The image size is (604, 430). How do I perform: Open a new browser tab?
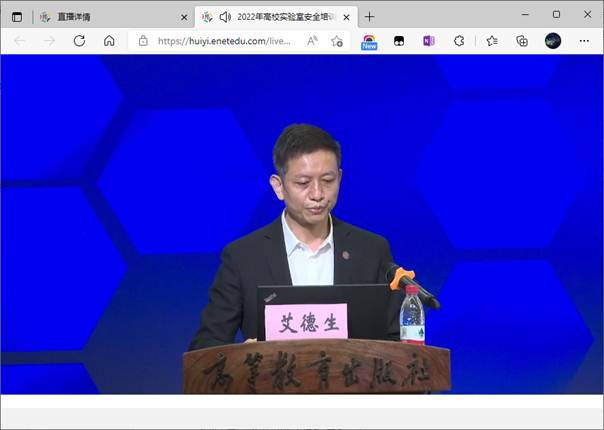pyautogui.click(x=369, y=16)
